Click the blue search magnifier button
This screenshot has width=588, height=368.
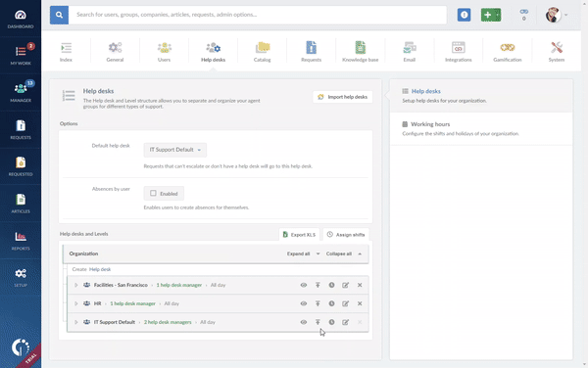click(x=59, y=15)
